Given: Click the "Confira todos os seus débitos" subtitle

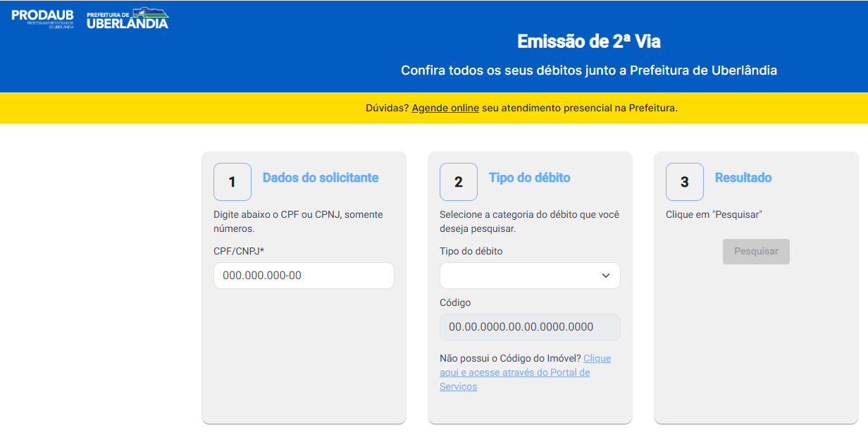Looking at the screenshot, I should click(x=588, y=70).
